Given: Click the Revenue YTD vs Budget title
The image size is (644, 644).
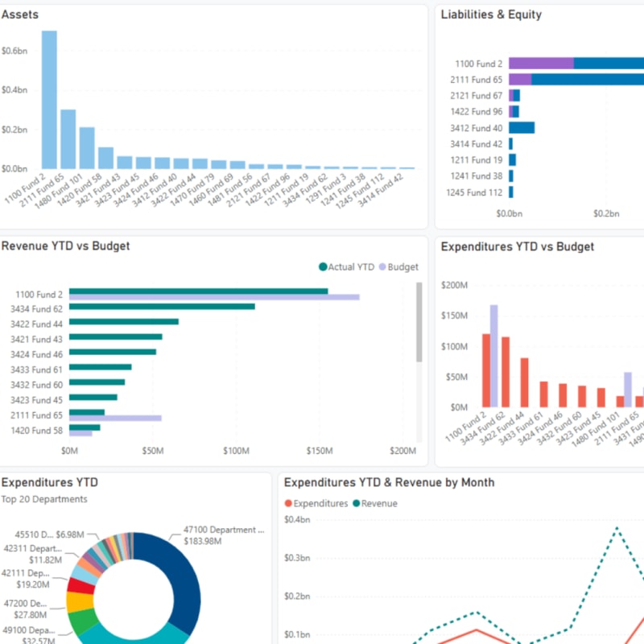Looking at the screenshot, I should (66, 246).
